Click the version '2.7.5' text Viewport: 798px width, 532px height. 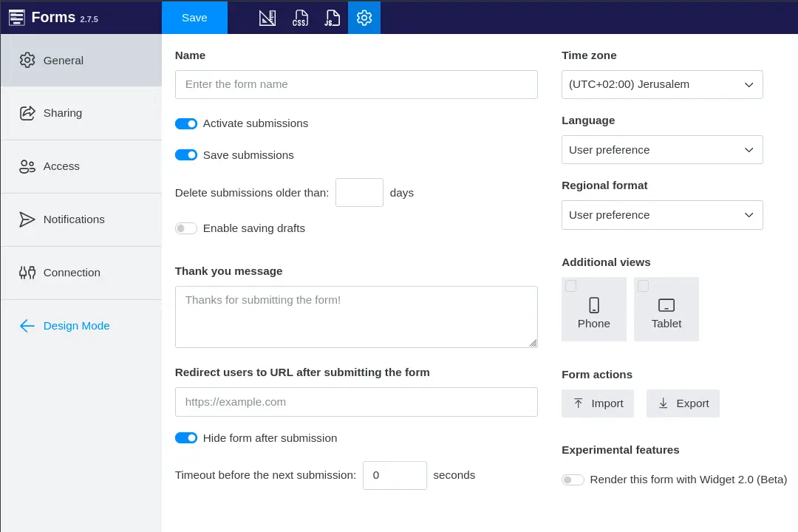tap(89, 19)
